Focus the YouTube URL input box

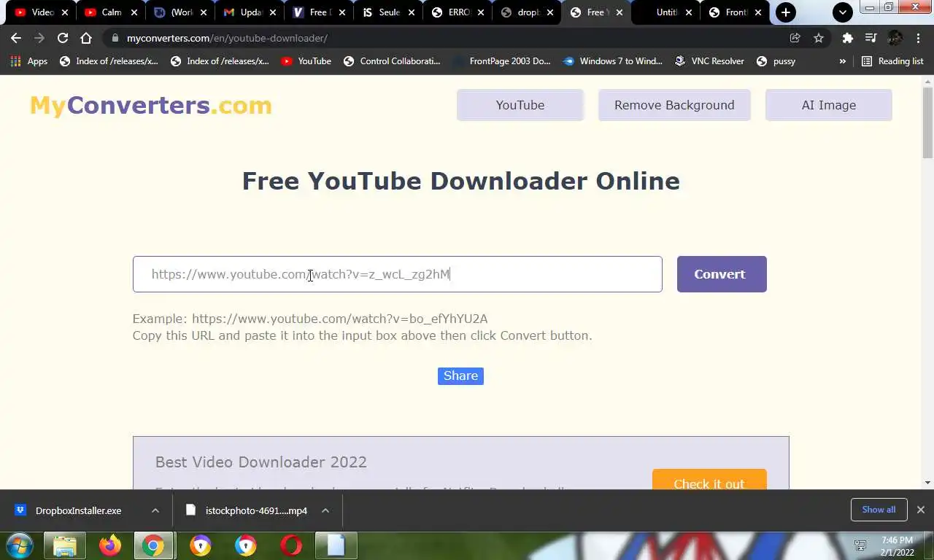coord(398,274)
